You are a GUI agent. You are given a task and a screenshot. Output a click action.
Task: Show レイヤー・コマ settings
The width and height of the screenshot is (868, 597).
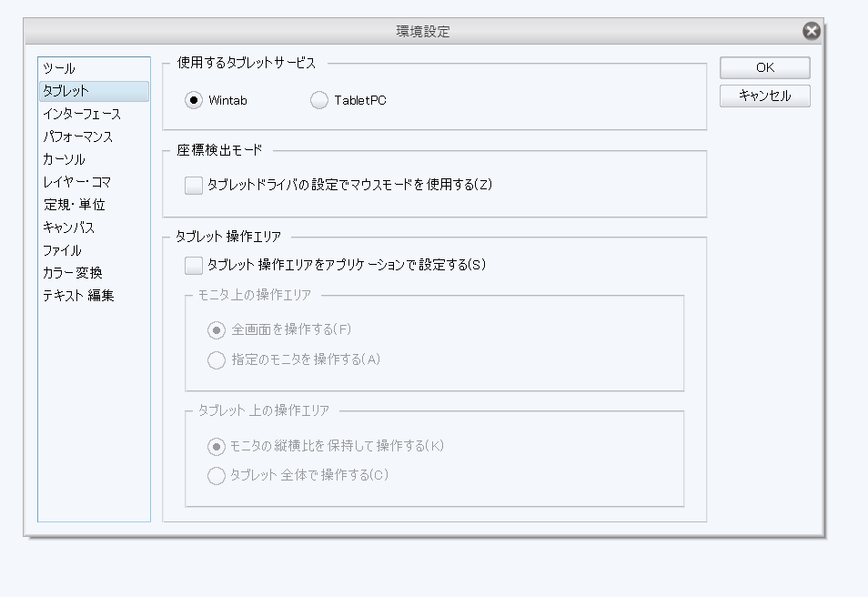pyautogui.click(x=77, y=182)
